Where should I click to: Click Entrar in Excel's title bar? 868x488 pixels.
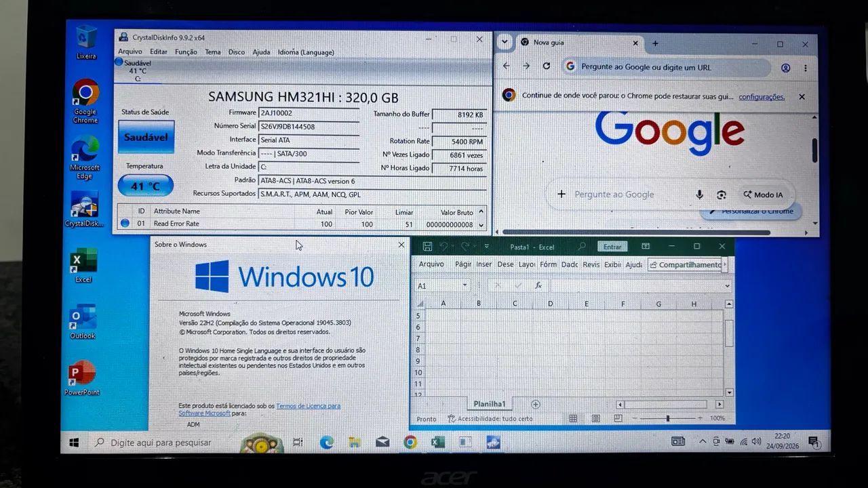(612, 247)
